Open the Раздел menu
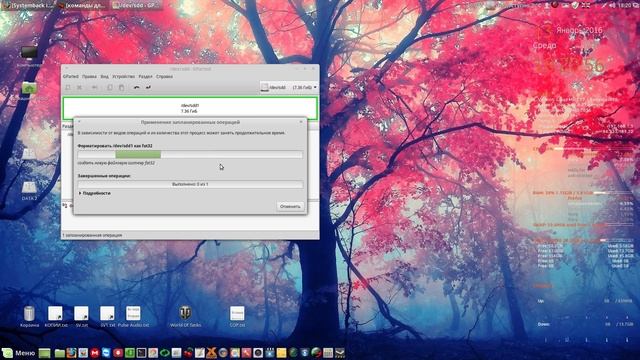Image resolution: width=640 pixels, height=360 pixels. click(x=145, y=76)
